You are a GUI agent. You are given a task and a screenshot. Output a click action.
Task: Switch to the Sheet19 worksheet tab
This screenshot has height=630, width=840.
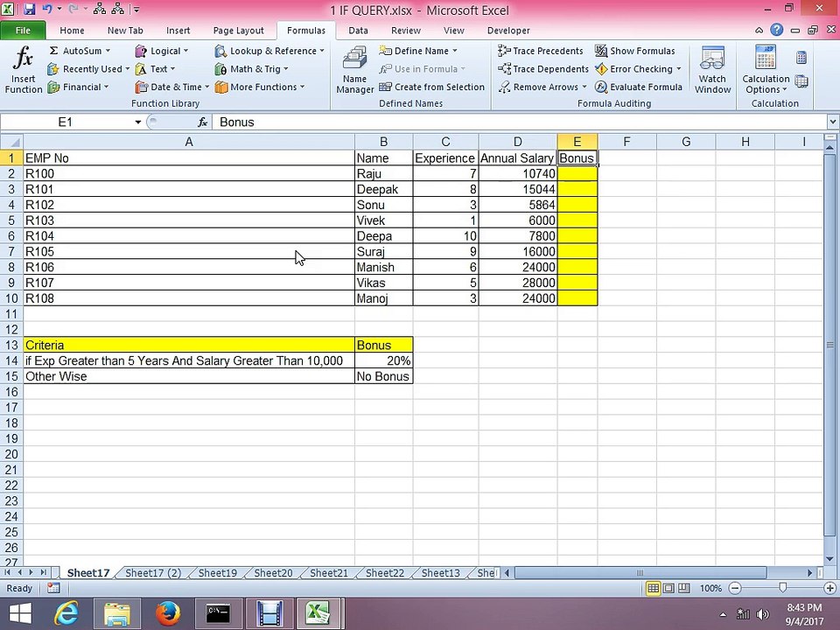click(218, 572)
